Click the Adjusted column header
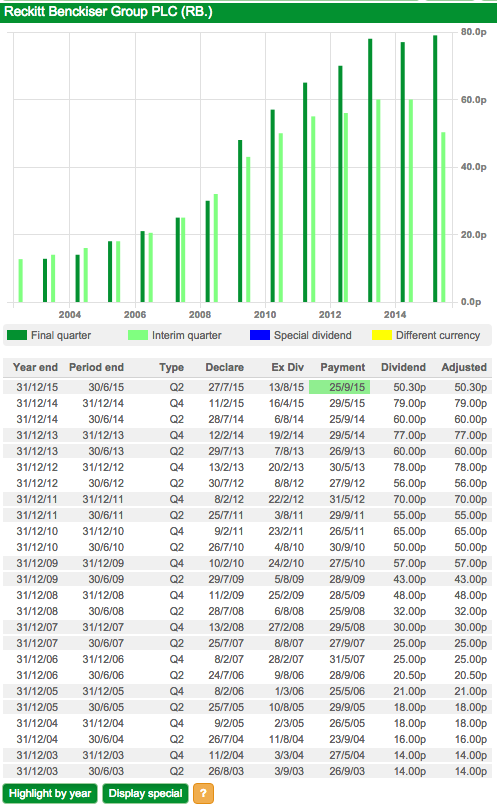The height and width of the screenshot is (805, 497). coord(464,367)
